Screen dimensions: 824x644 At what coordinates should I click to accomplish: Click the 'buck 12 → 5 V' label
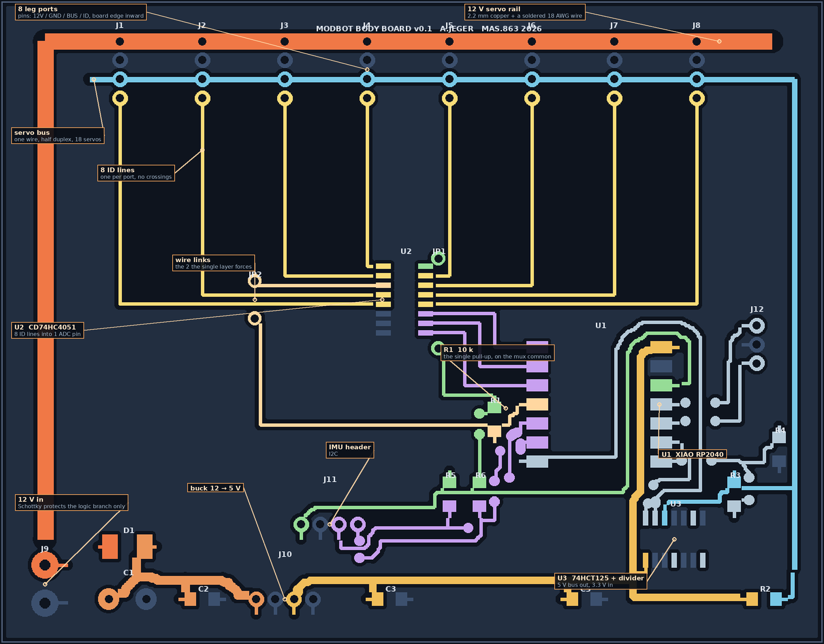216,488
